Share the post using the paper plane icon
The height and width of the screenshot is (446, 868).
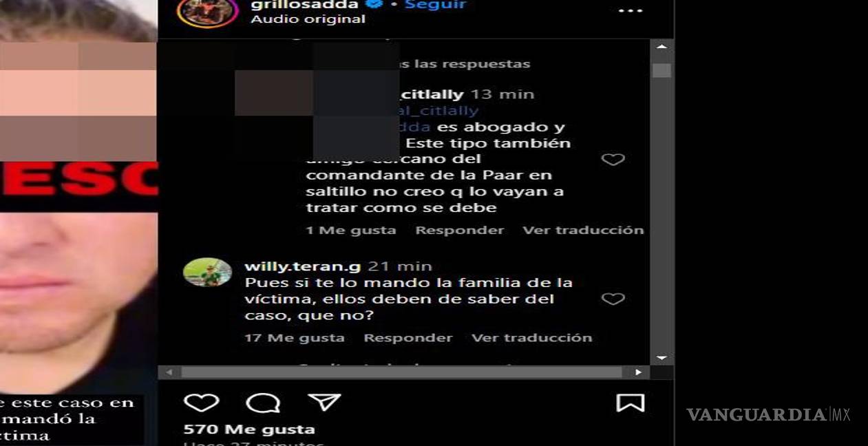point(324,402)
